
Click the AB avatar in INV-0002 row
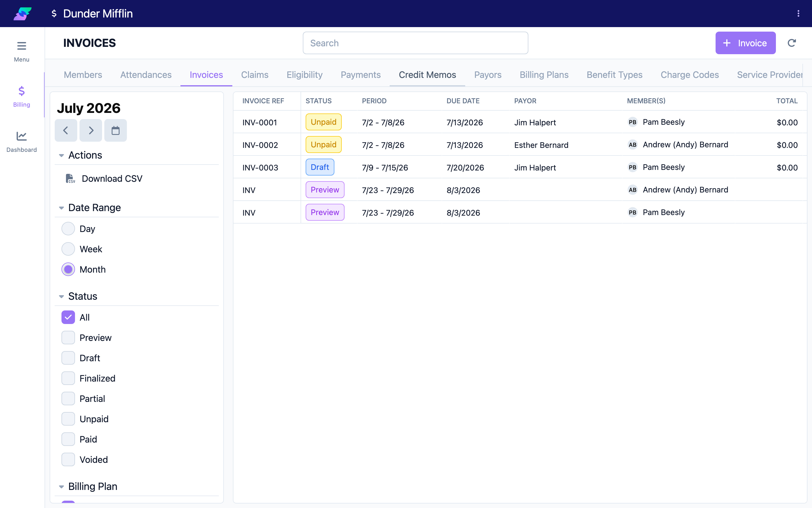click(x=632, y=145)
